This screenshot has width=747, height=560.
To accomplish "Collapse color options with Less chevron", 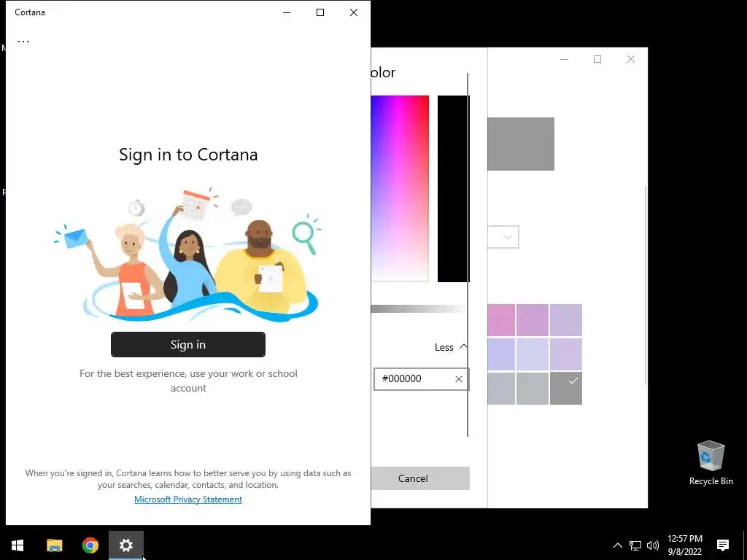I will click(x=451, y=347).
